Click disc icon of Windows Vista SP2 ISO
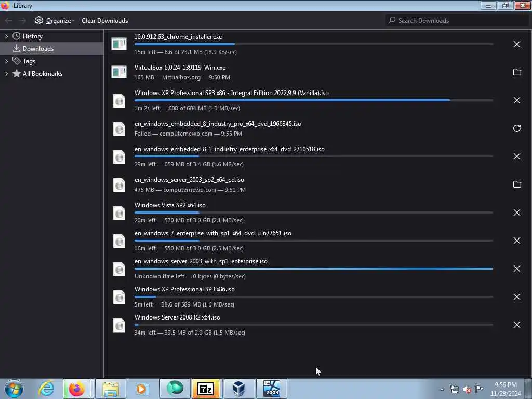 pos(119,213)
